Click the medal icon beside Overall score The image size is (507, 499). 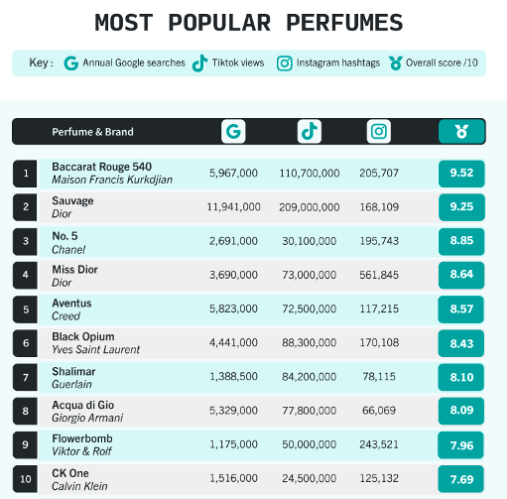[x=395, y=63]
